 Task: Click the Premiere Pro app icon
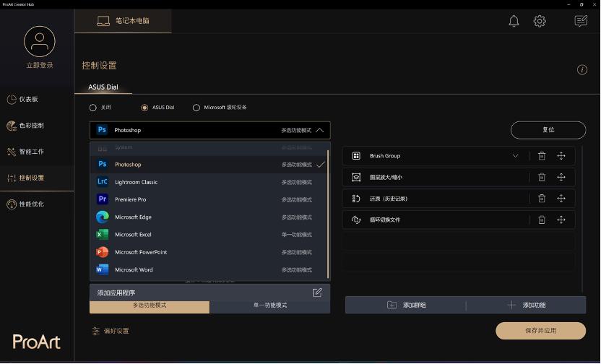(103, 199)
